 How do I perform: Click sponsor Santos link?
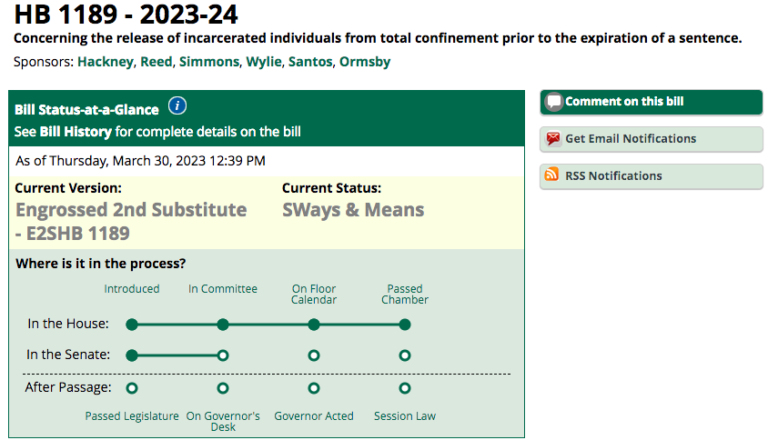[x=310, y=62]
